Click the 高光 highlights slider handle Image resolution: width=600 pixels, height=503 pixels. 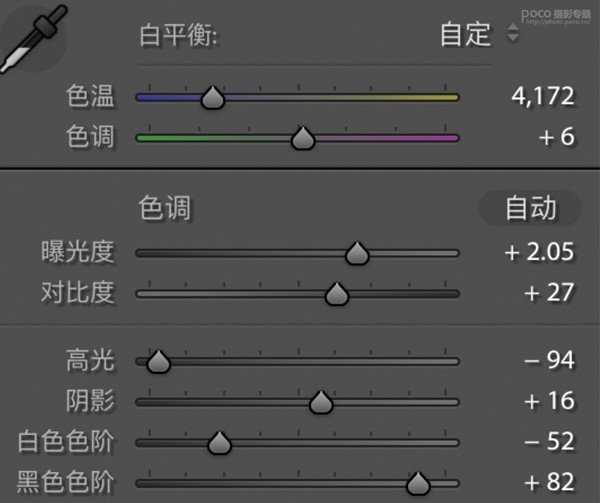pyautogui.click(x=158, y=361)
